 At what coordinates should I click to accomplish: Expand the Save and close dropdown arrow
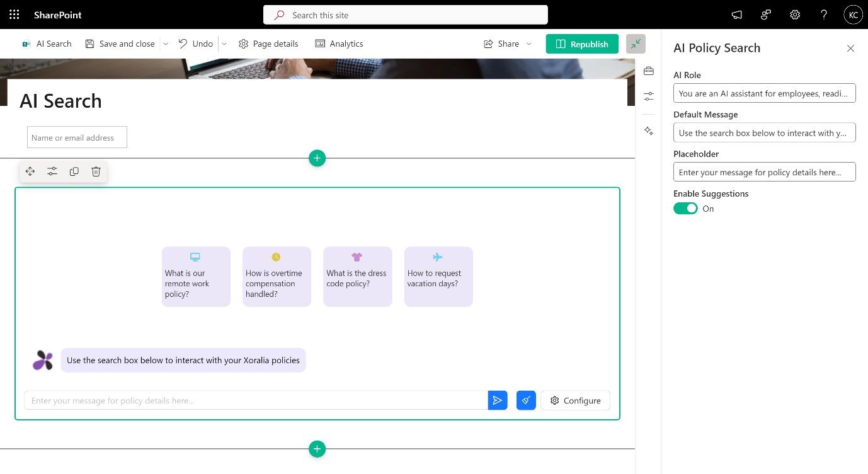pyautogui.click(x=166, y=43)
